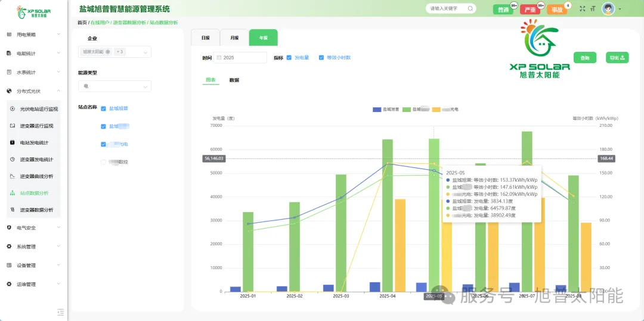Click the 光伏电站运行监视 sidebar icon

click(13, 109)
